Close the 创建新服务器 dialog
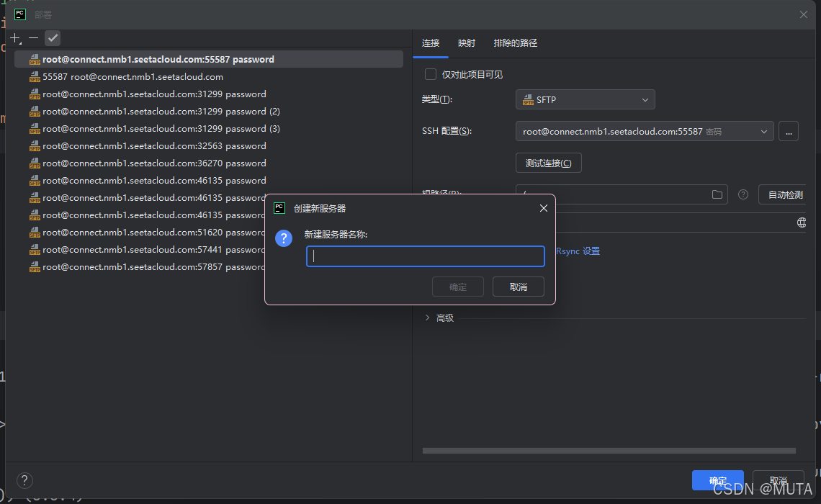 point(544,208)
